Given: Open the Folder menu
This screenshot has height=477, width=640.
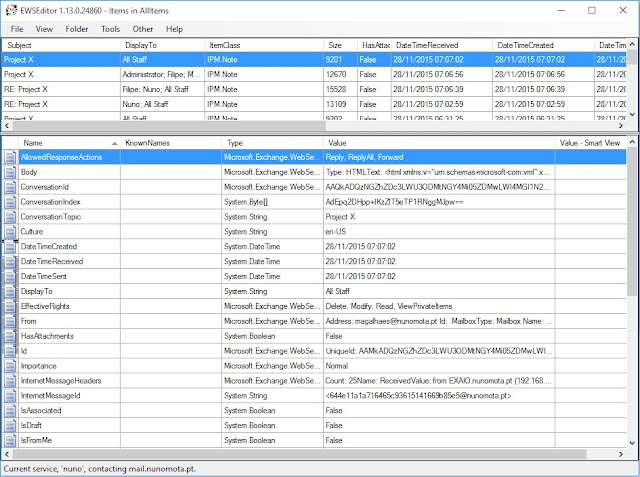Looking at the screenshot, I should tap(77, 29).
